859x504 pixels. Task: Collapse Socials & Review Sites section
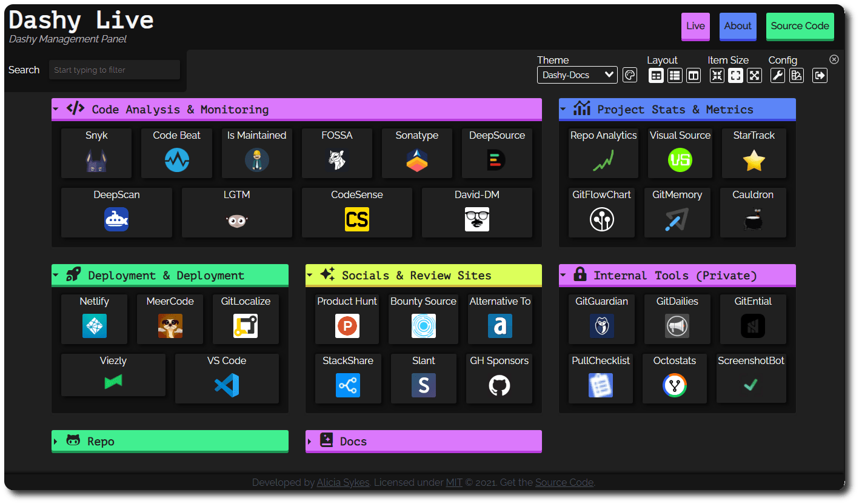click(x=423, y=276)
